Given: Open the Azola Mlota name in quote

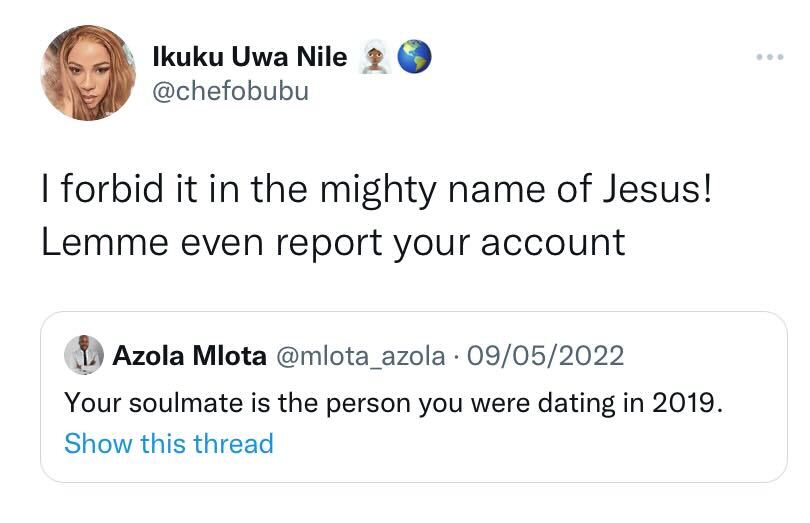Looking at the screenshot, I should point(189,355).
